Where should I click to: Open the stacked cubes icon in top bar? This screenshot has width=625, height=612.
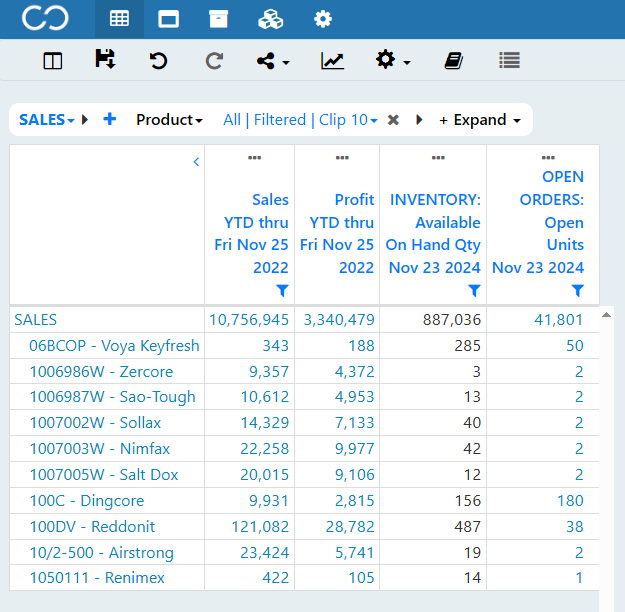tap(271, 19)
